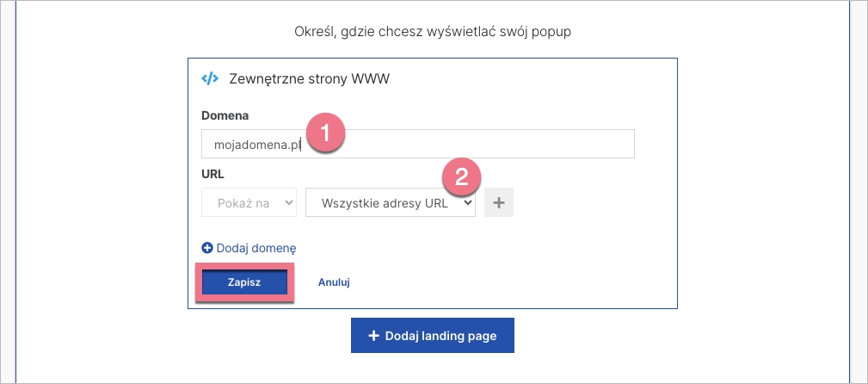Screen dimensions: 868x384
Task: Click the code brackets icon beside Zewnętrzne strony WWW
Action: coord(210,78)
